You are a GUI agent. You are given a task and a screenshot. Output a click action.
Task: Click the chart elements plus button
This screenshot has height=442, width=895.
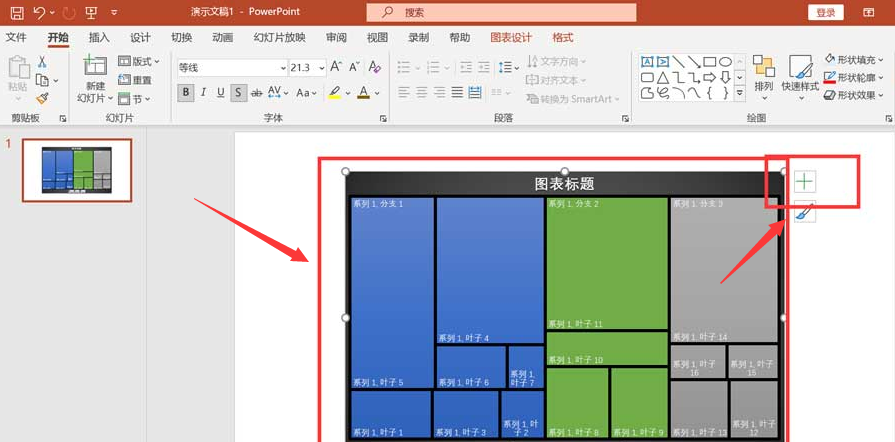(804, 182)
